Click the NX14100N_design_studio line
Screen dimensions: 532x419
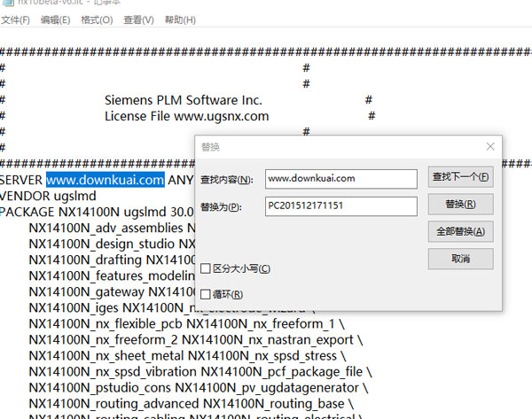click(x=112, y=244)
